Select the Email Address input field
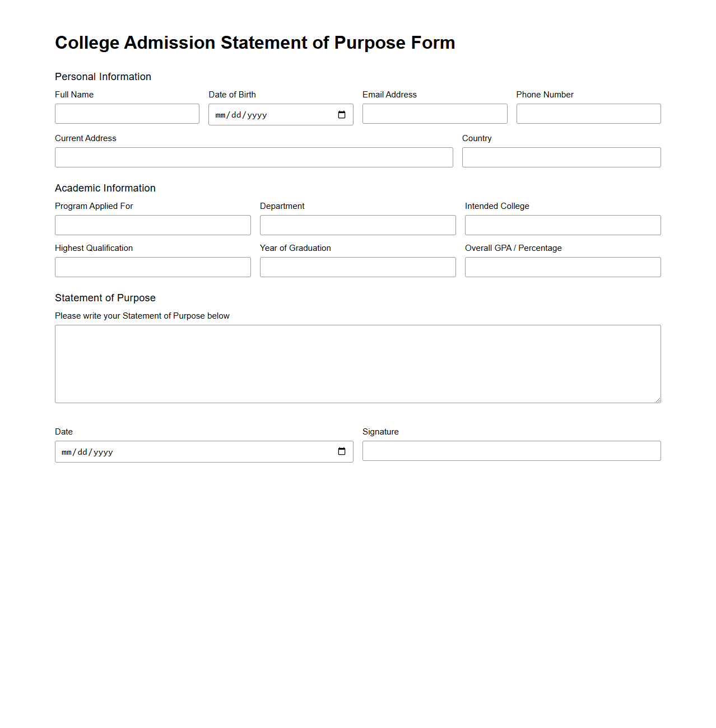 pos(434,114)
